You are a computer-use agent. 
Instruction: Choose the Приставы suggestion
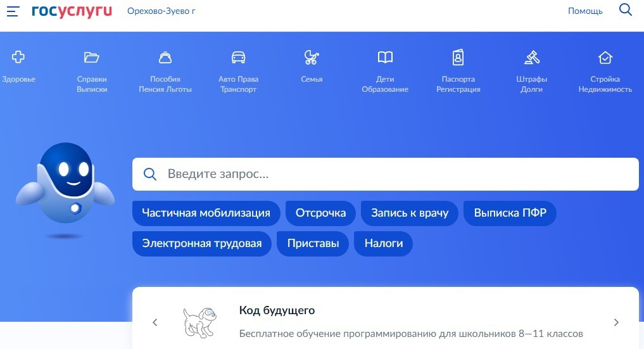coord(313,243)
